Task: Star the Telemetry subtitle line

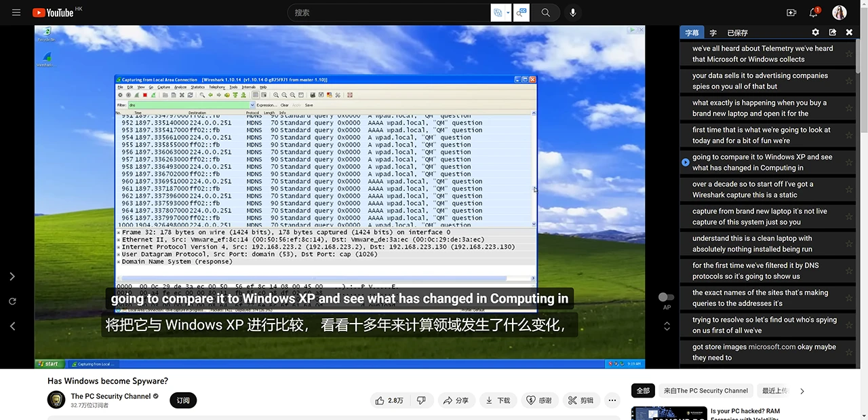Action: click(849, 54)
